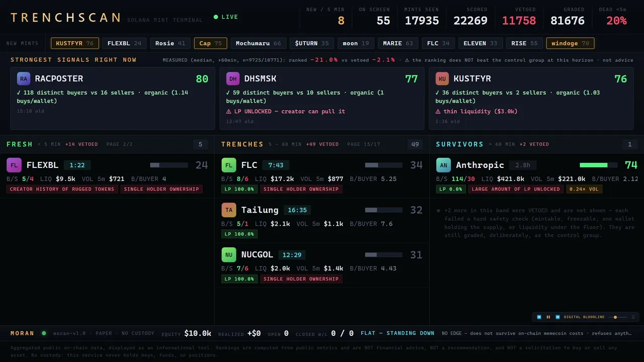This screenshot has height=362, width=644.
Task: Click the FRESH count badge 5
Action: tap(200, 144)
